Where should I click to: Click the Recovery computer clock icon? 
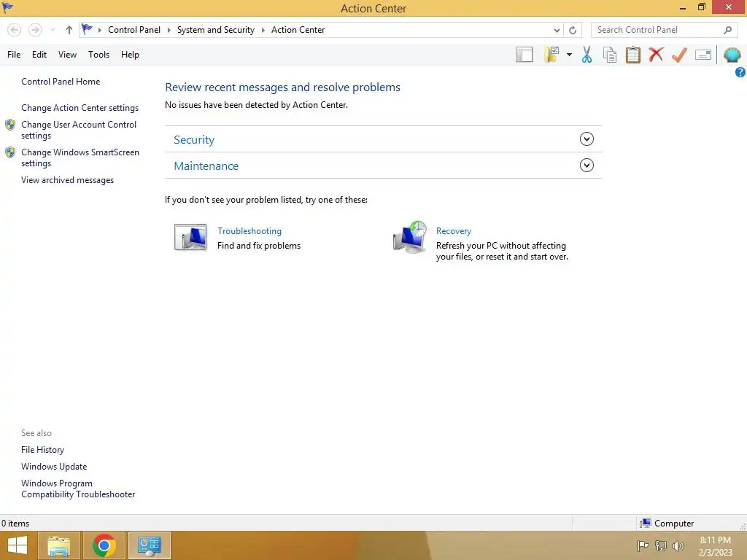coord(410,237)
